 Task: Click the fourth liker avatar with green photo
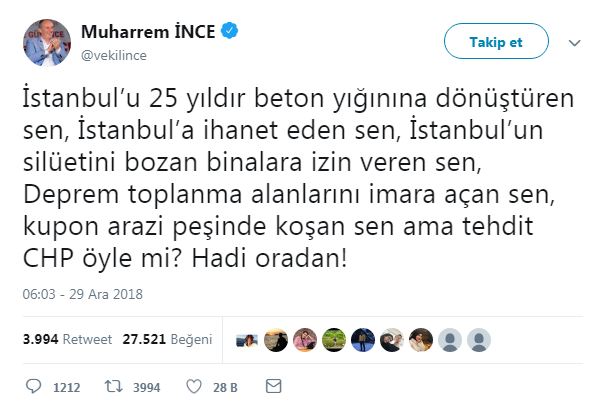click(335, 339)
